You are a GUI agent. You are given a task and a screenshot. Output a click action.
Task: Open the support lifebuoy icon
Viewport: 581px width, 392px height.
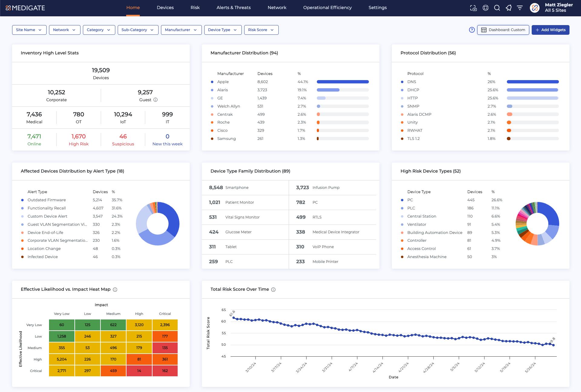(485, 8)
